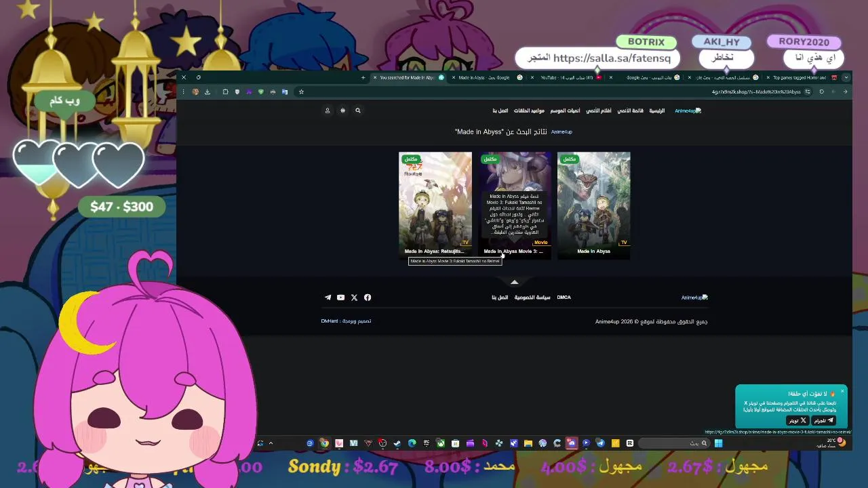Screen dimensions: 868x488
Task: Open the user account icon in the site header
Action: pyautogui.click(x=327, y=110)
